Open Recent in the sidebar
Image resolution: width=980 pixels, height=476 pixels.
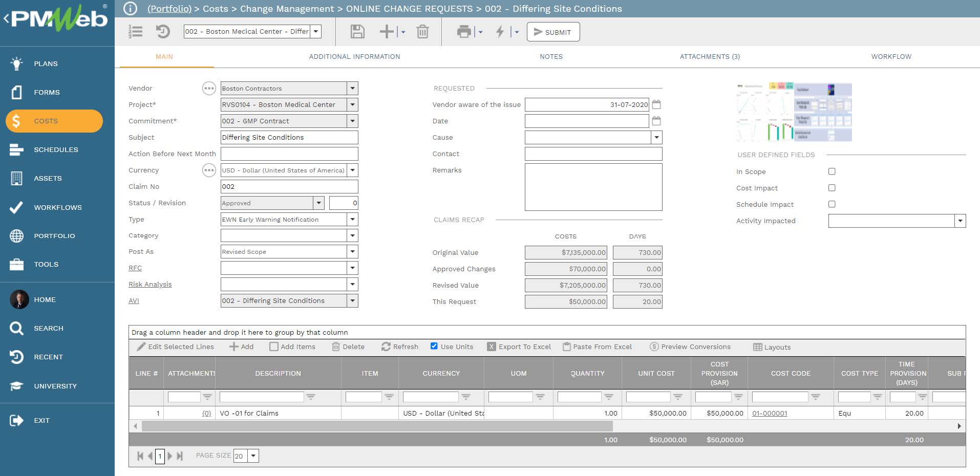coord(48,357)
